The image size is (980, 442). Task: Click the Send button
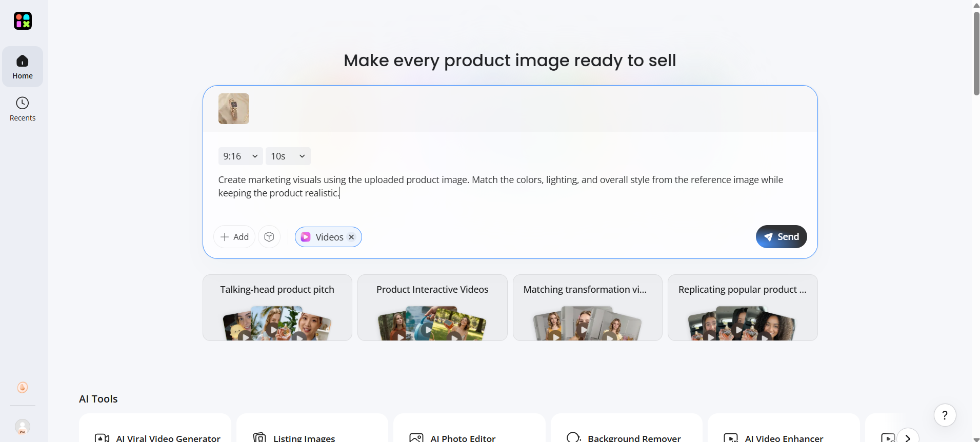tap(782, 237)
